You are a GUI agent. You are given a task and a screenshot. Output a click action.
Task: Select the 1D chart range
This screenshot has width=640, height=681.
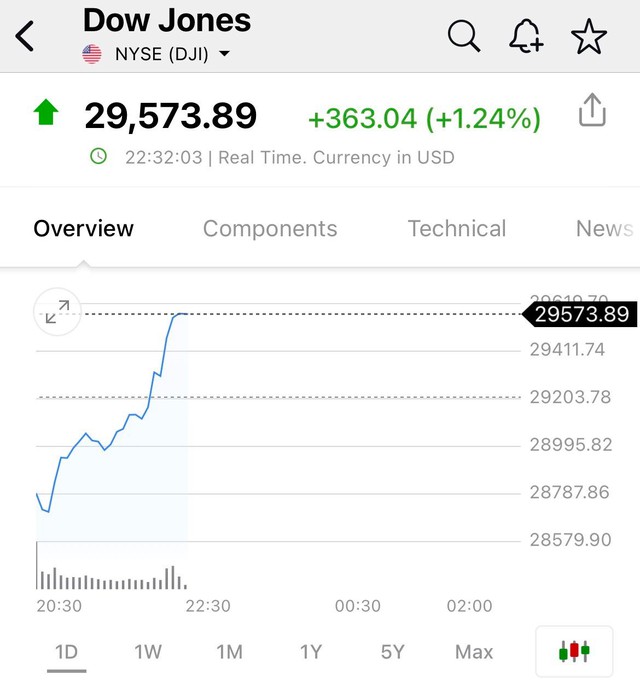(x=66, y=652)
